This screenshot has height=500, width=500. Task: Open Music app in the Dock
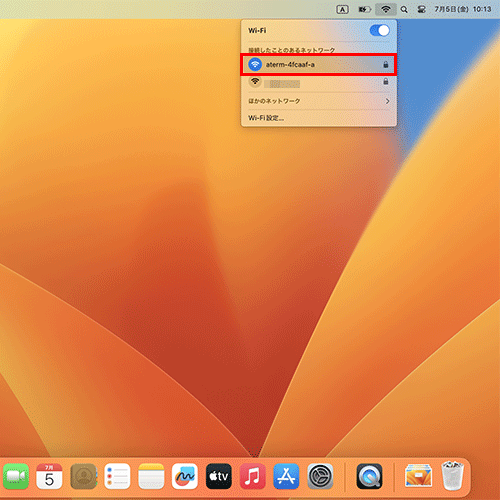click(x=252, y=476)
